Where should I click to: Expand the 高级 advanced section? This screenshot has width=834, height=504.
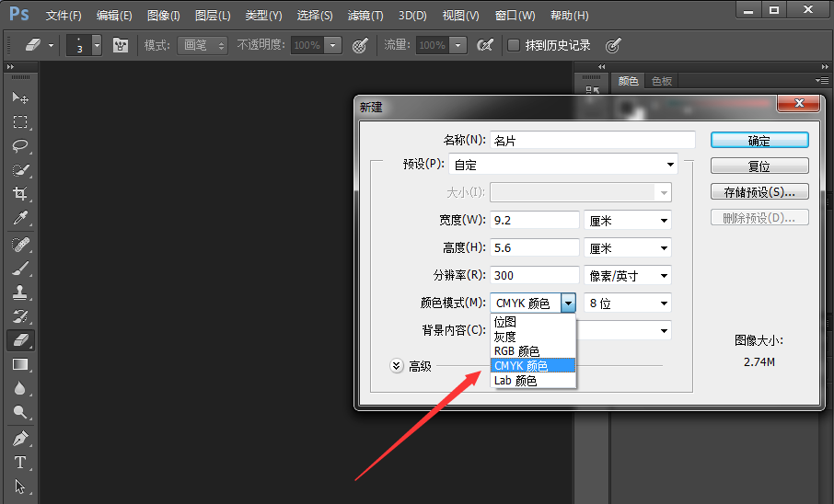tap(396, 366)
